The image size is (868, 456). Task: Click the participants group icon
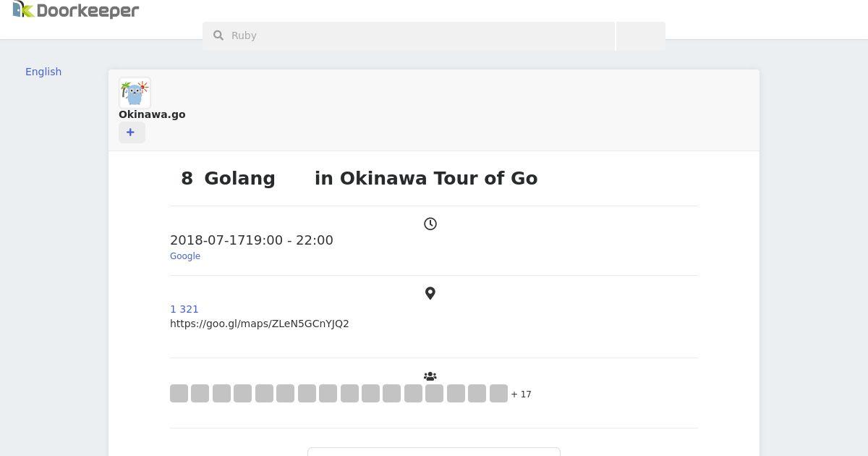(430, 376)
